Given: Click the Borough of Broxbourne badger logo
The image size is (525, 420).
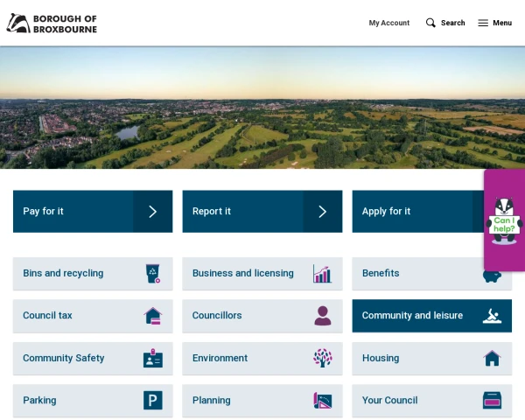Looking at the screenshot, I should 17,23.
